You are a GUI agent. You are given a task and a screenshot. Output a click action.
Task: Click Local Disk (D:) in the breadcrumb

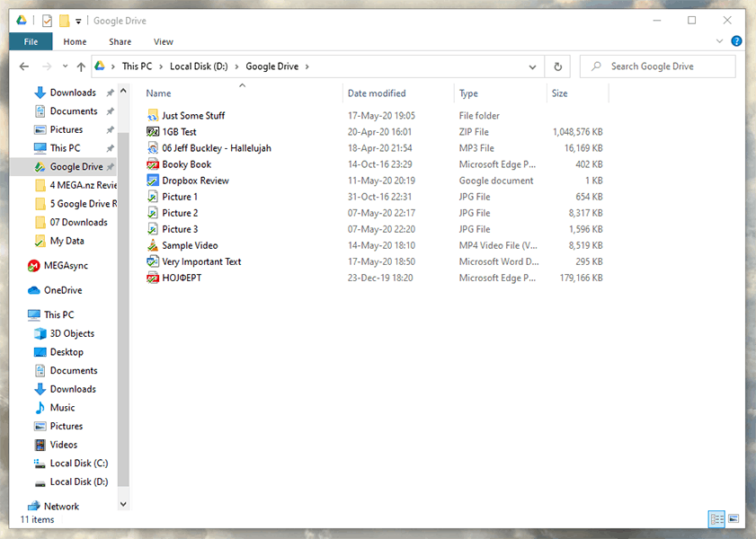[199, 66]
